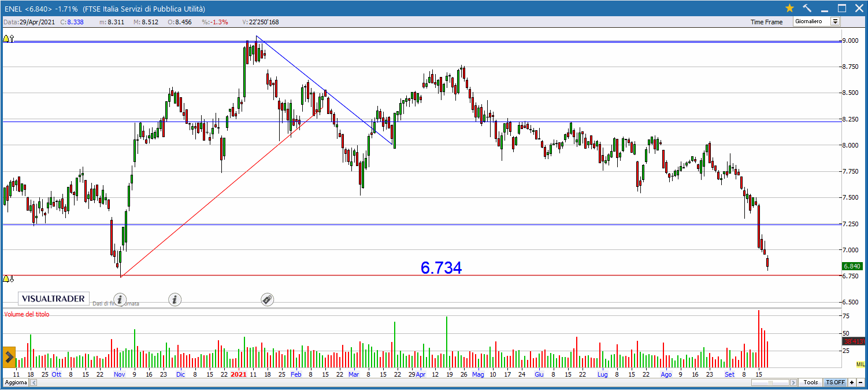Viewport: 868px width, 390px height.
Task: Click the Giu month label on axis
Action: (539, 374)
